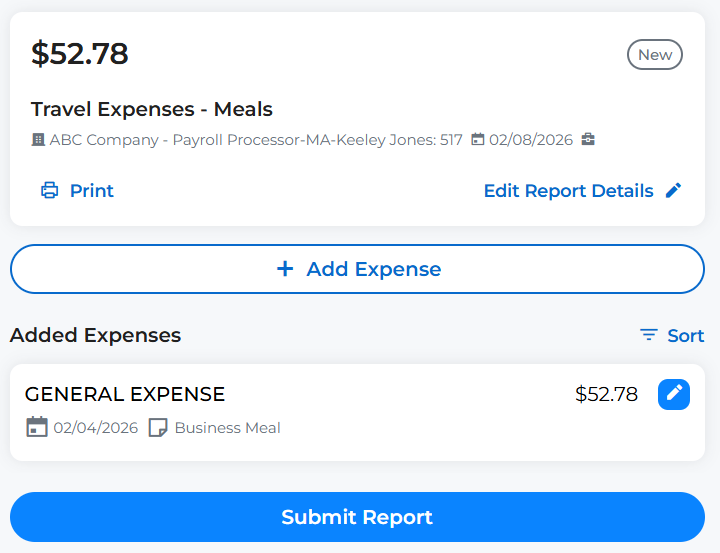This screenshot has width=720, height=553.
Task: Click the Travel Expenses - Meals title
Action: (x=152, y=109)
